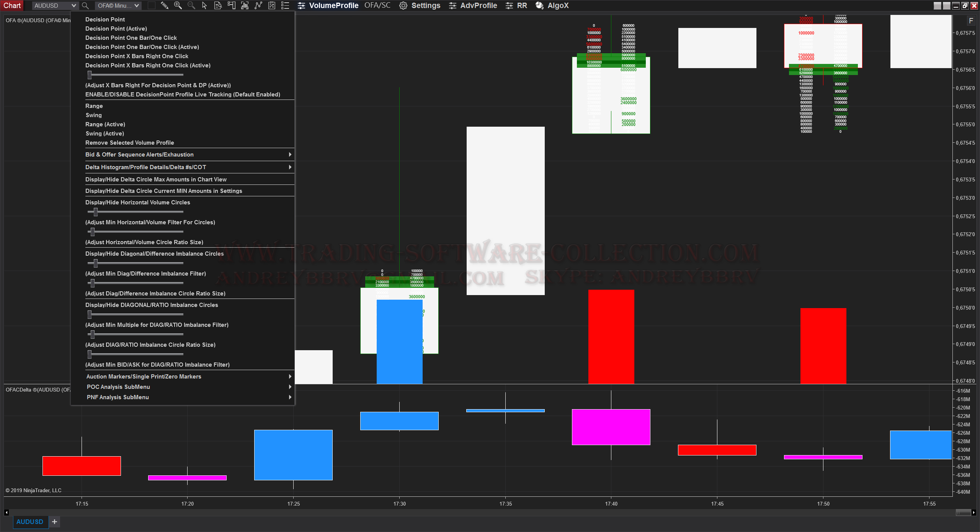
Task: Add a new tab with plus button
Action: [x=54, y=522]
